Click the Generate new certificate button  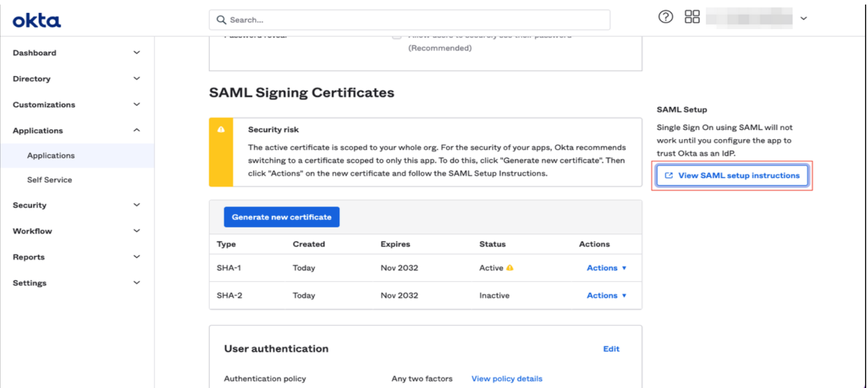[281, 217]
